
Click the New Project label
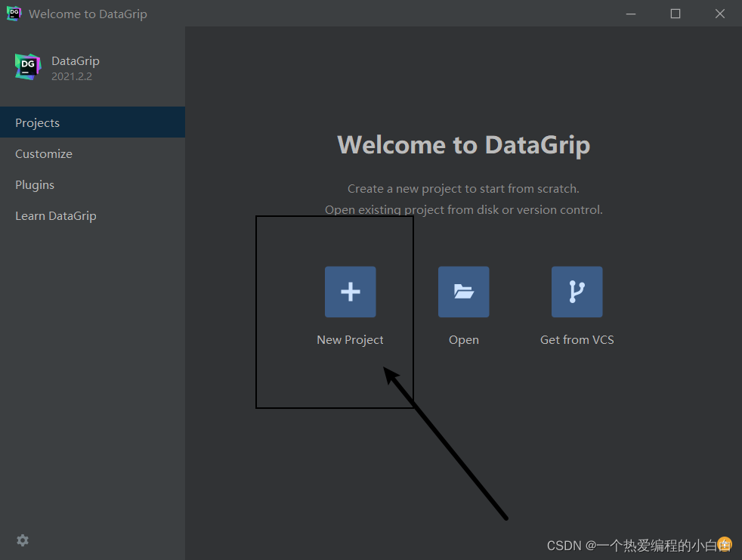(350, 340)
